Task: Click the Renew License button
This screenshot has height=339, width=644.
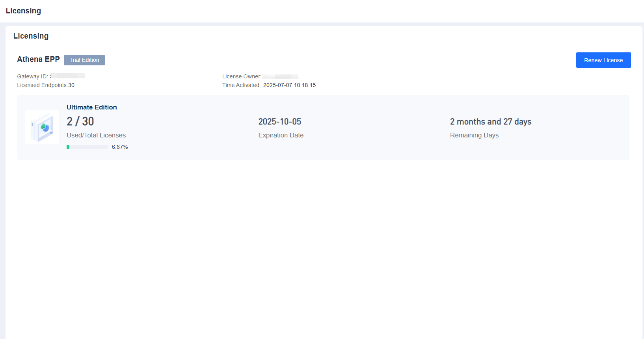Action: point(603,60)
